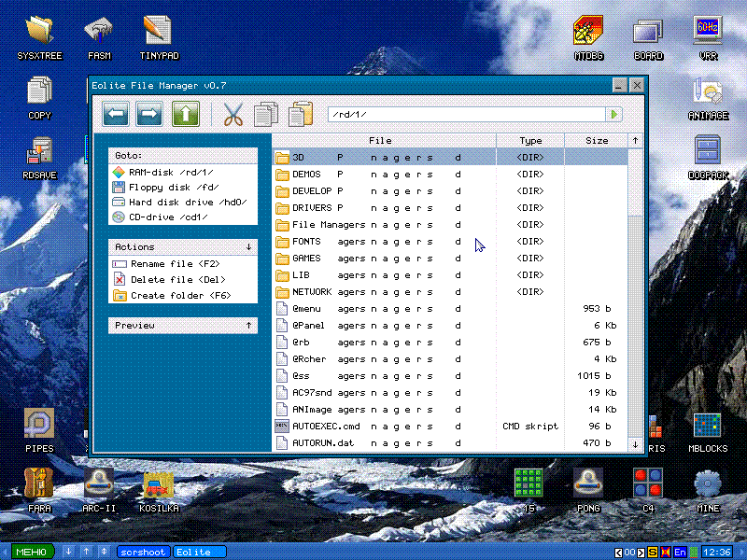Expand the Preview panel
The height and width of the screenshot is (560, 747).
pos(248,326)
